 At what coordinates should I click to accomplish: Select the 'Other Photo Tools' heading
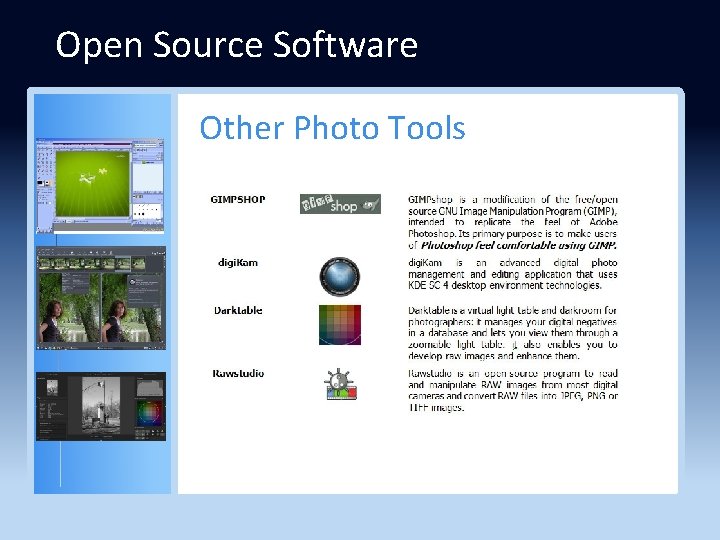[x=332, y=127]
